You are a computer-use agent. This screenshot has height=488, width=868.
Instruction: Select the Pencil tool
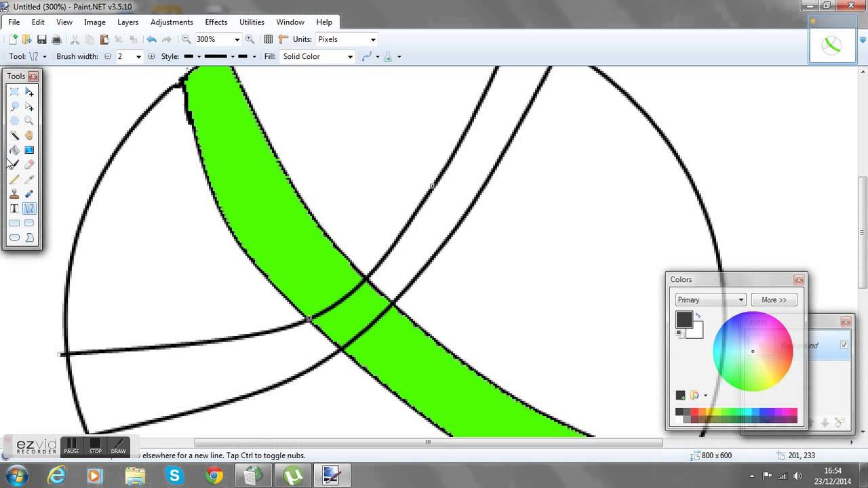pos(14,179)
